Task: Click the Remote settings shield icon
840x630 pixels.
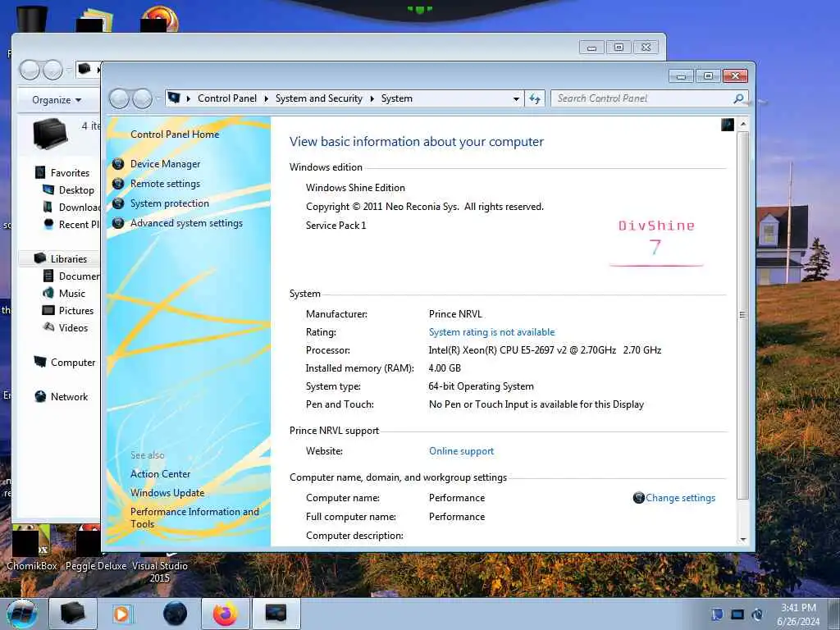Action: pos(118,184)
